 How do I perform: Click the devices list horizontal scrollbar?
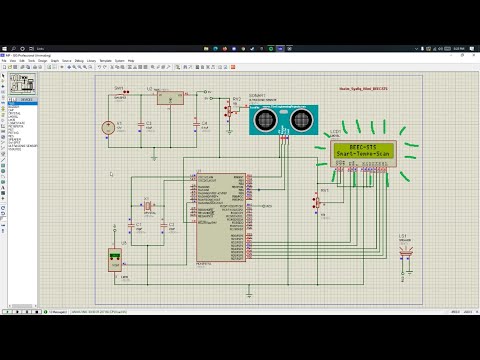pos(22,306)
